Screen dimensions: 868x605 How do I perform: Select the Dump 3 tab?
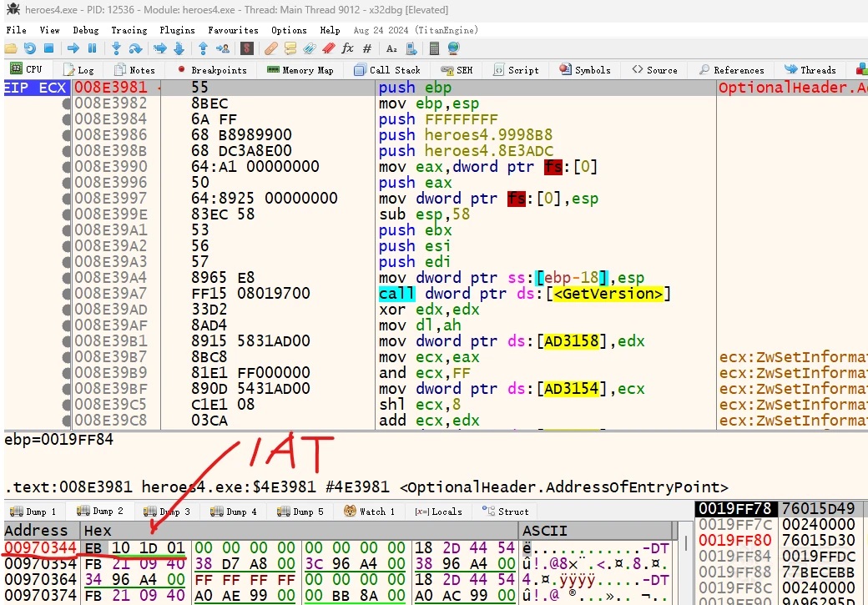point(167,512)
